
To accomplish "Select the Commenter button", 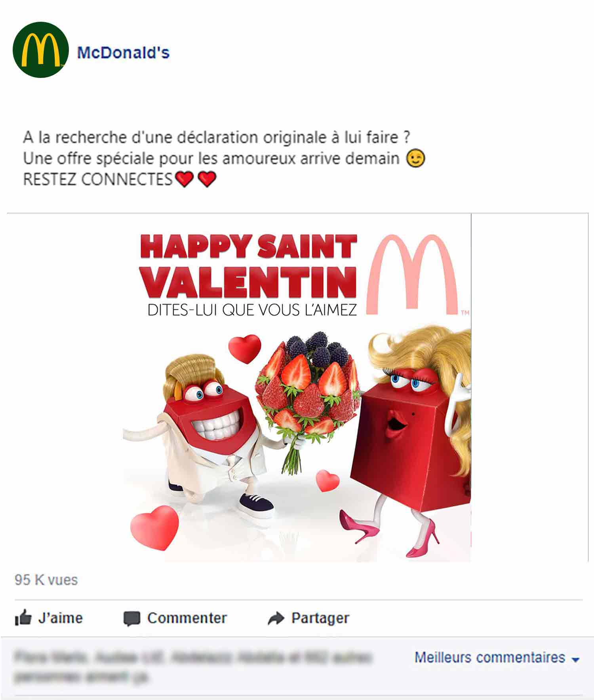I will pos(175,618).
